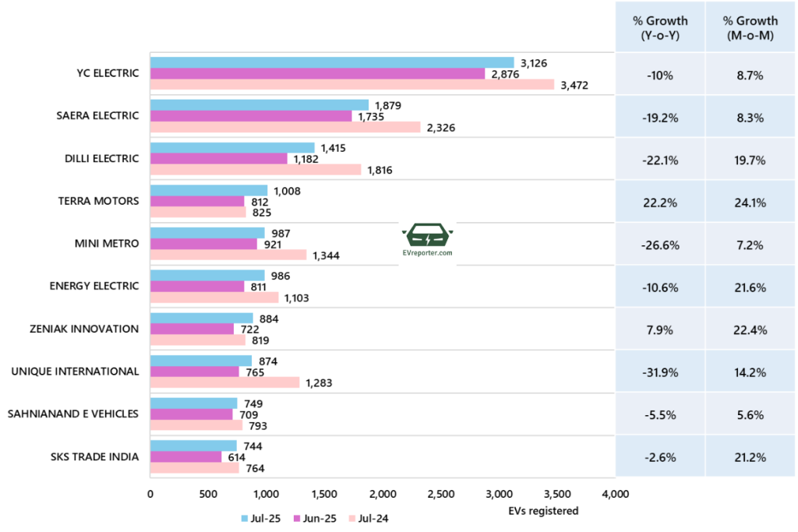
Task: Click the Jun-25 magenta legend swatch
Action: coord(297,519)
